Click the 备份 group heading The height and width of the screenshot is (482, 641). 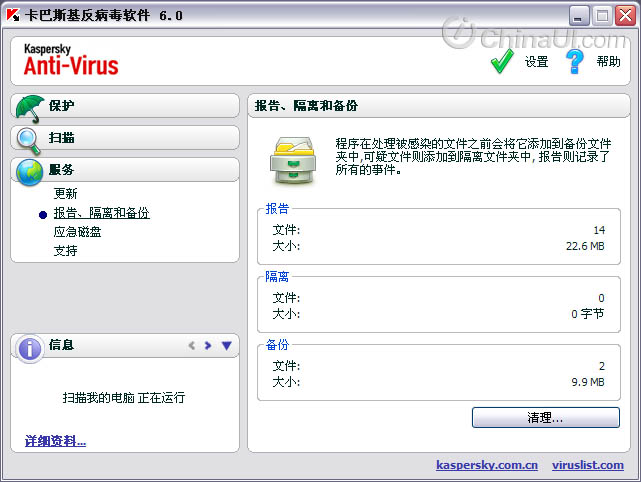277,345
